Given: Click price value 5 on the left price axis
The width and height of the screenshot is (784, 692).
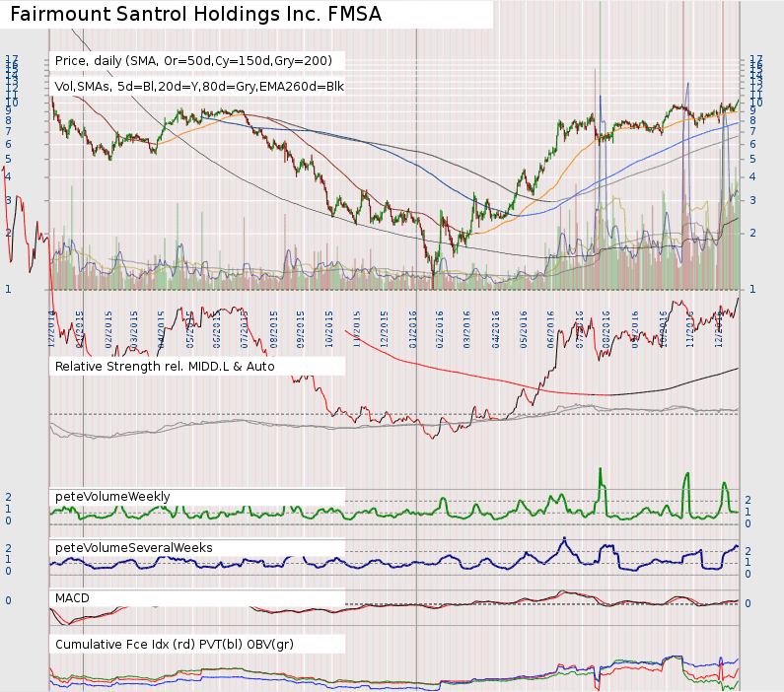Looking at the screenshot, I should tap(8, 160).
